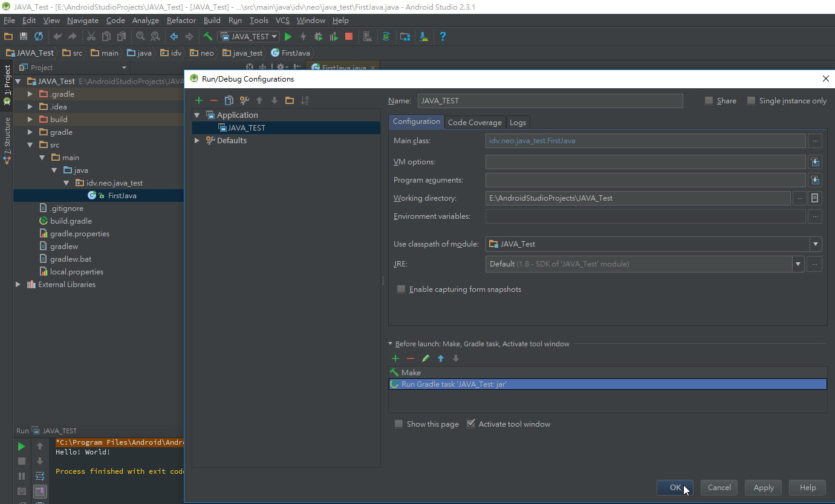Open the Analyze menu
Image resolution: width=835 pixels, height=504 pixels.
pos(145,21)
